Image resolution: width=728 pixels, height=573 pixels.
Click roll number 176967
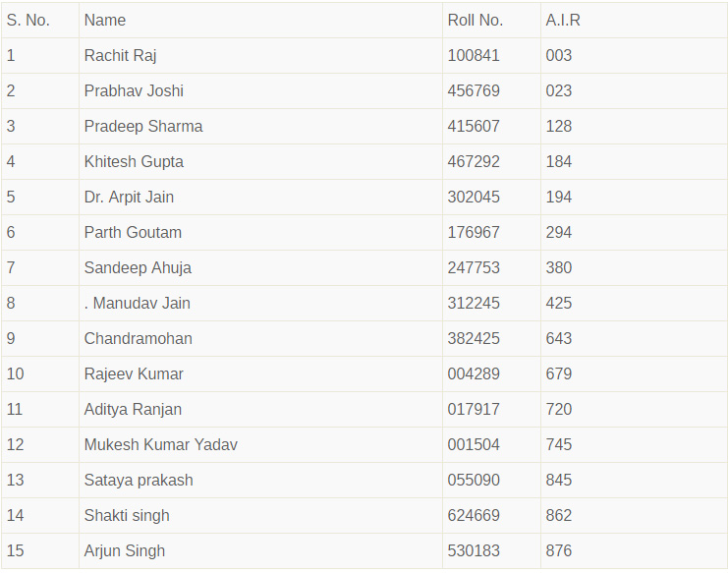(474, 232)
